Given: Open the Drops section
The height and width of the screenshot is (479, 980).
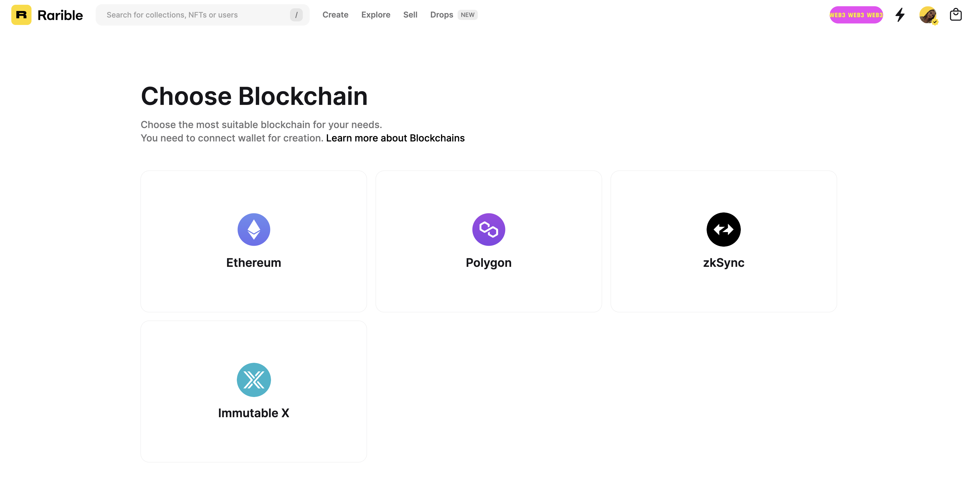Looking at the screenshot, I should [441, 15].
